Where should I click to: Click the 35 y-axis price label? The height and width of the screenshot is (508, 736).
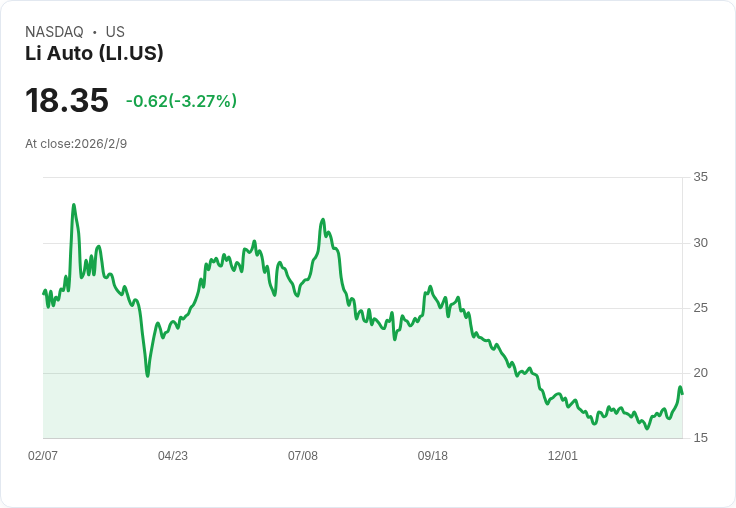click(x=701, y=177)
